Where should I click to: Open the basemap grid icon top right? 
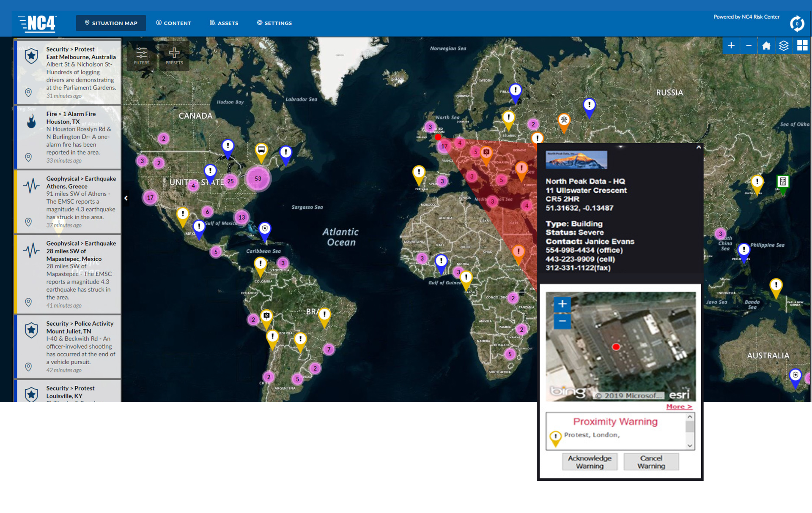[x=802, y=45]
